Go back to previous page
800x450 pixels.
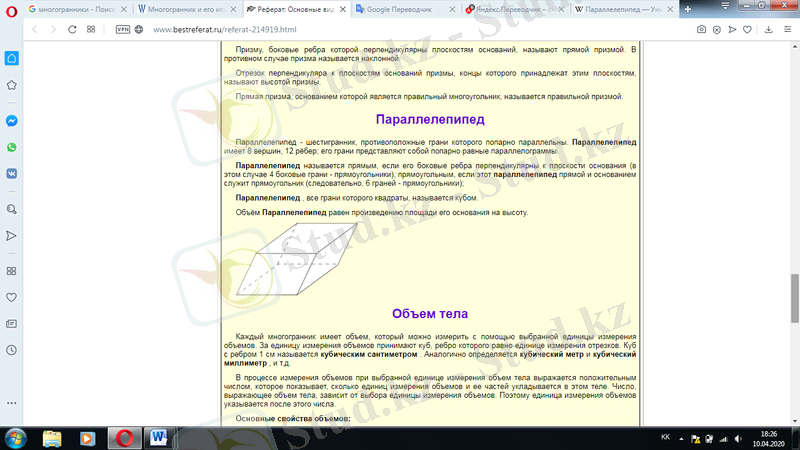point(35,30)
